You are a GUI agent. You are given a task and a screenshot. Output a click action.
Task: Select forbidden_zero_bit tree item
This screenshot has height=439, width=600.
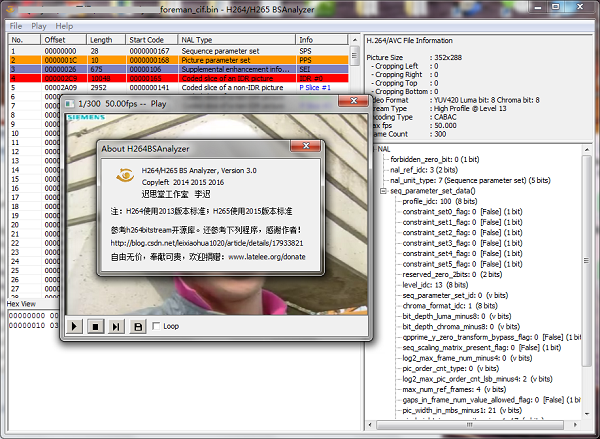434,159
